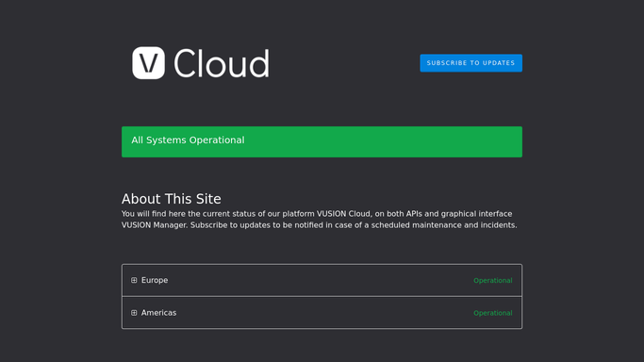Click the empty middle of the Americas row
Viewport: 644px width, 362px height.
(321, 313)
